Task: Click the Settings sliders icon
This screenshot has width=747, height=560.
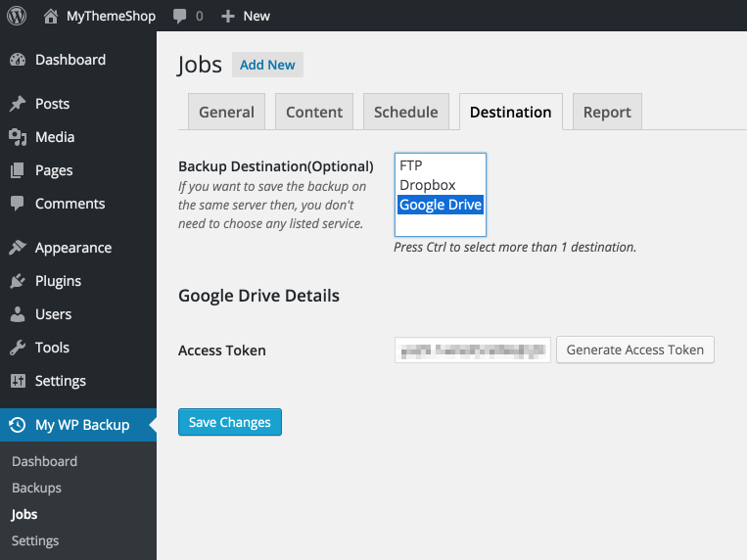Action: [x=18, y=381]
